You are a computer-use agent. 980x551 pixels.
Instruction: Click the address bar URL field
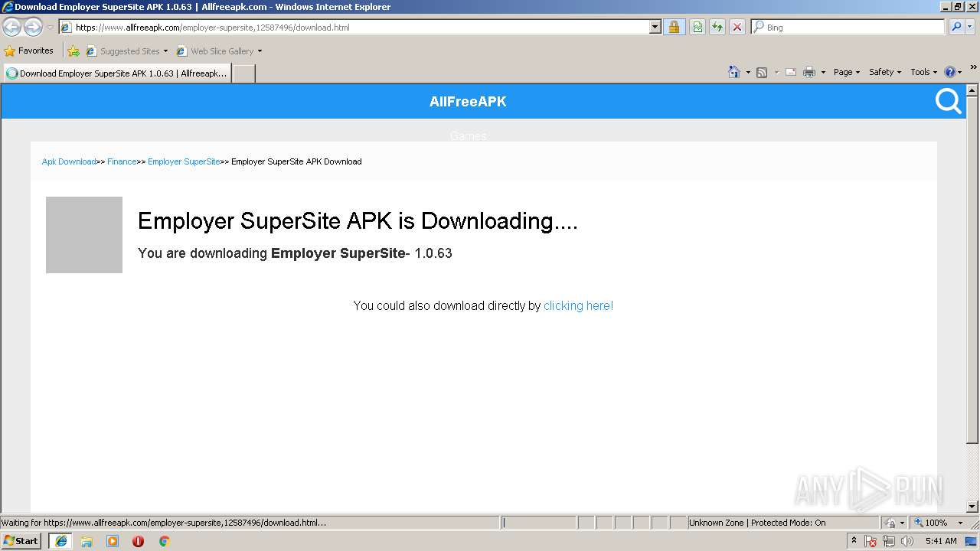(354, 27)
